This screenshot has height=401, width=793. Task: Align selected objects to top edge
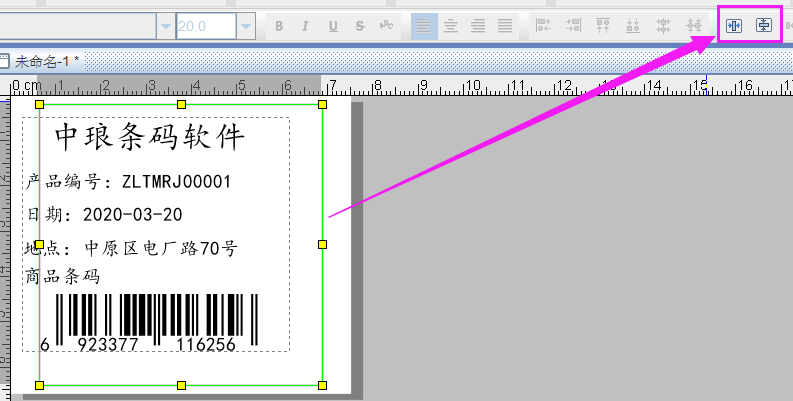(x=603, y=25)
